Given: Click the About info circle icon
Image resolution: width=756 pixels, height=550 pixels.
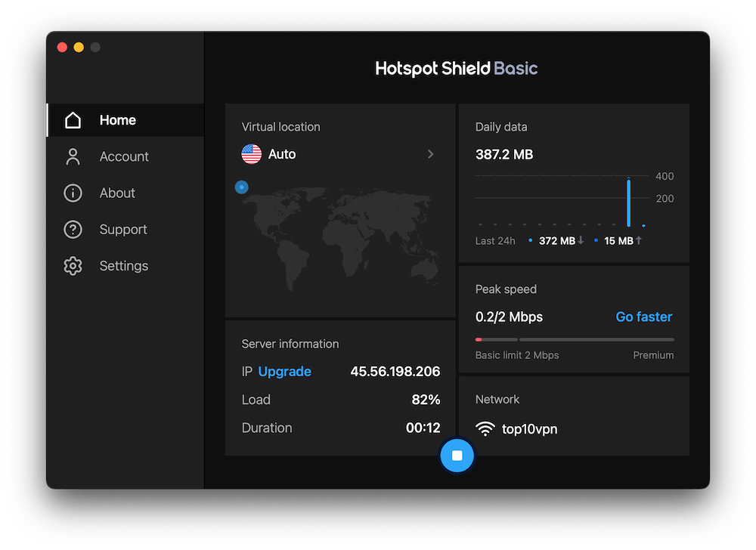Looking at the screenshot, I should (73, 193).
